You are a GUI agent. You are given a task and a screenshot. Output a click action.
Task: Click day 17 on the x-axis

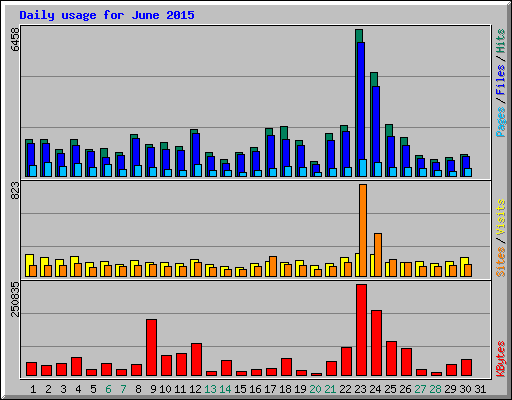coord(270,389)
